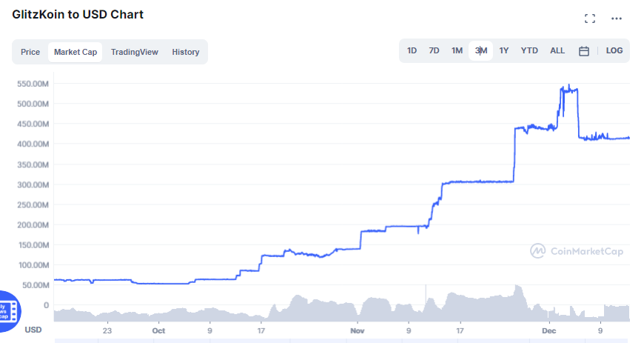This screenshot has height=343, width=644.
Task: Click the Nov date label on x-axis
Action: coord(358,330)
